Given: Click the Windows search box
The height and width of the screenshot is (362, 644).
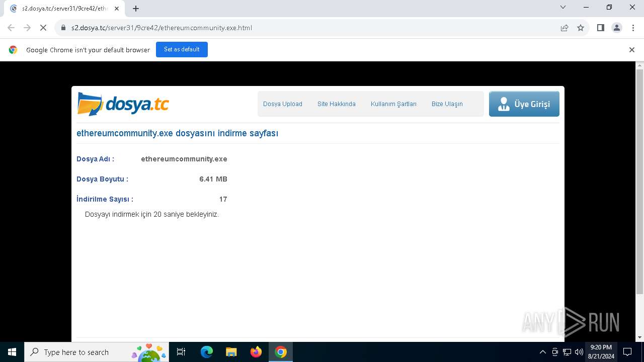Looking at the screenshot, I should (x=96, y=352).
